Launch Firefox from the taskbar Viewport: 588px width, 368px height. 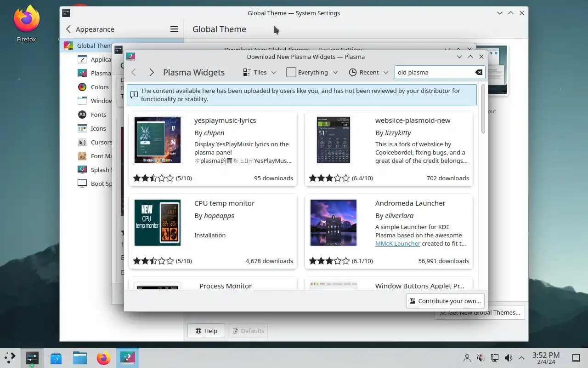(x=104, y=357)
